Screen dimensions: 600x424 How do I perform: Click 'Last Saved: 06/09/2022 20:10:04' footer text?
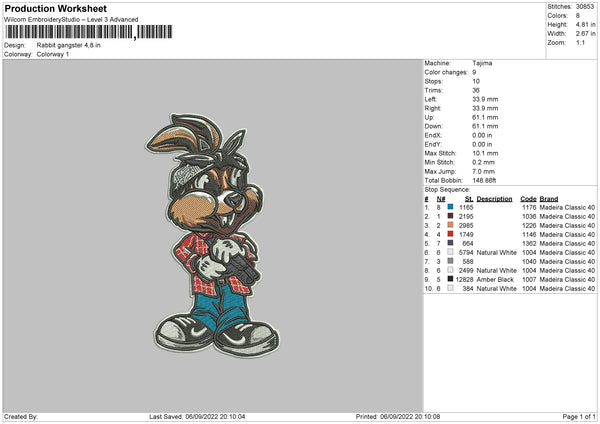click(197, 417)
